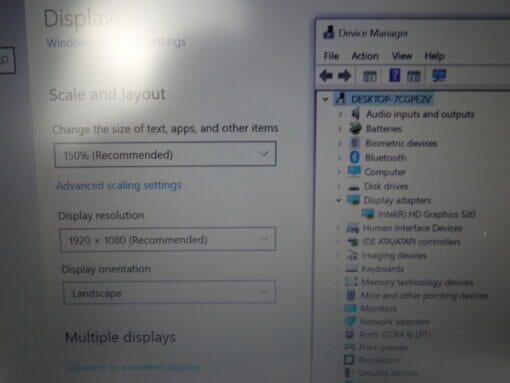Open the Action menu in Device Manager

point(365,56)
